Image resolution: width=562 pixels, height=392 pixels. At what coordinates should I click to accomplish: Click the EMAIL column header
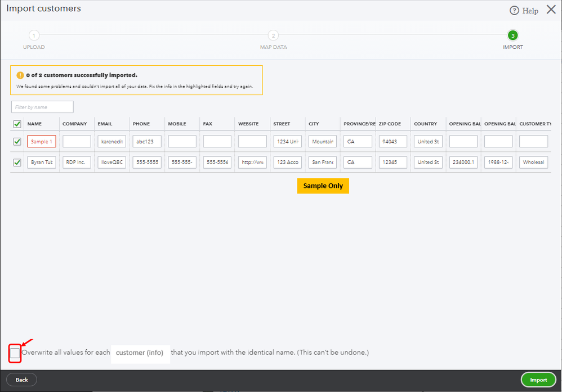(x=105, y=124)
